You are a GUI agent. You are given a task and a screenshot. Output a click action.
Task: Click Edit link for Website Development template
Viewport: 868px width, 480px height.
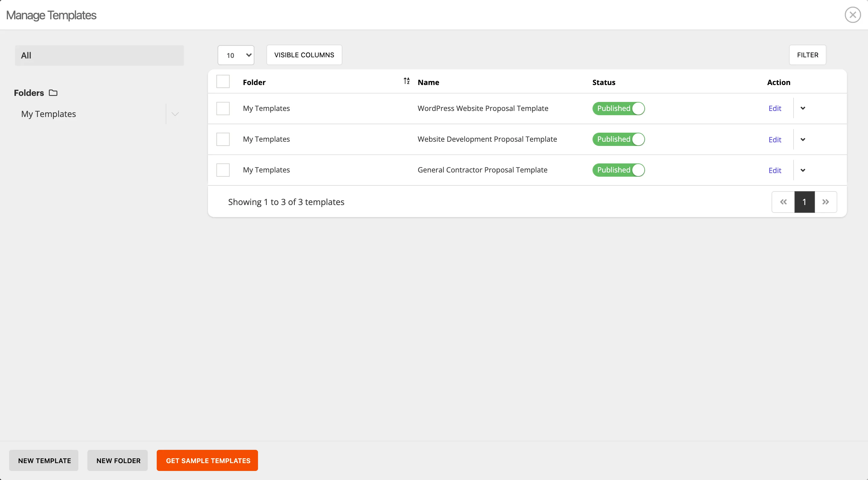(775, 140)
